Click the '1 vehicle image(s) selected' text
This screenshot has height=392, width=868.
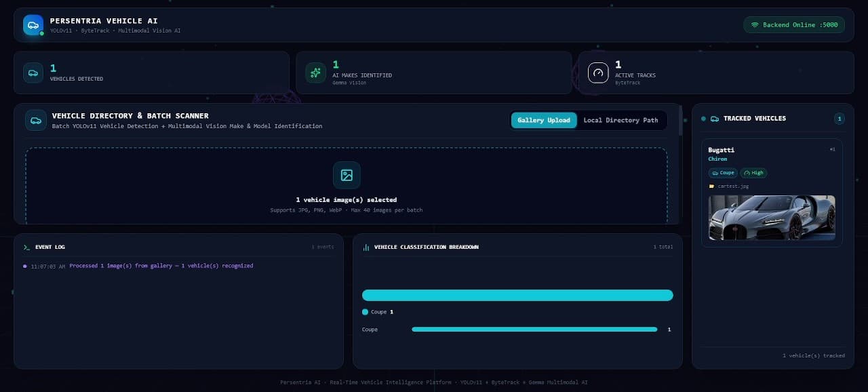[347, 200]
